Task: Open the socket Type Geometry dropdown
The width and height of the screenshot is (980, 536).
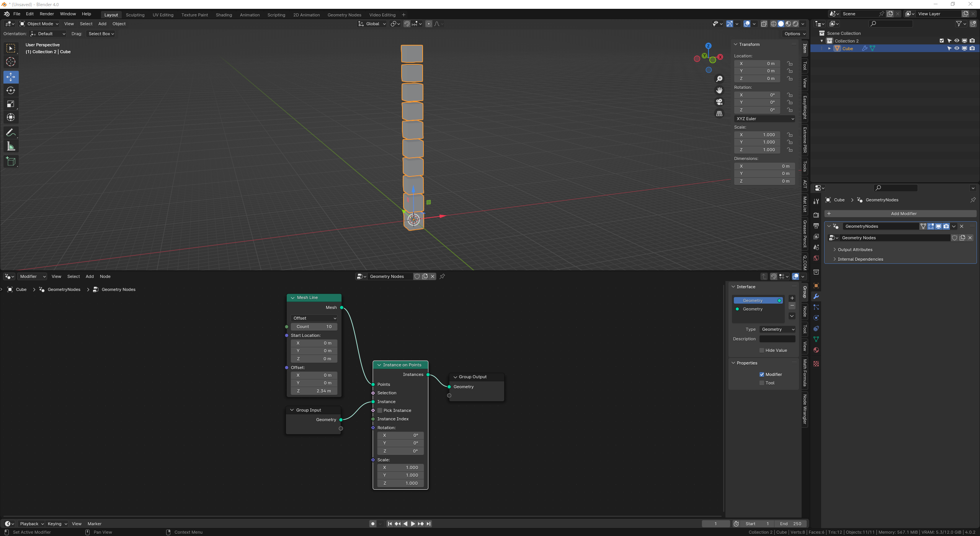Action: click(777, 329)
